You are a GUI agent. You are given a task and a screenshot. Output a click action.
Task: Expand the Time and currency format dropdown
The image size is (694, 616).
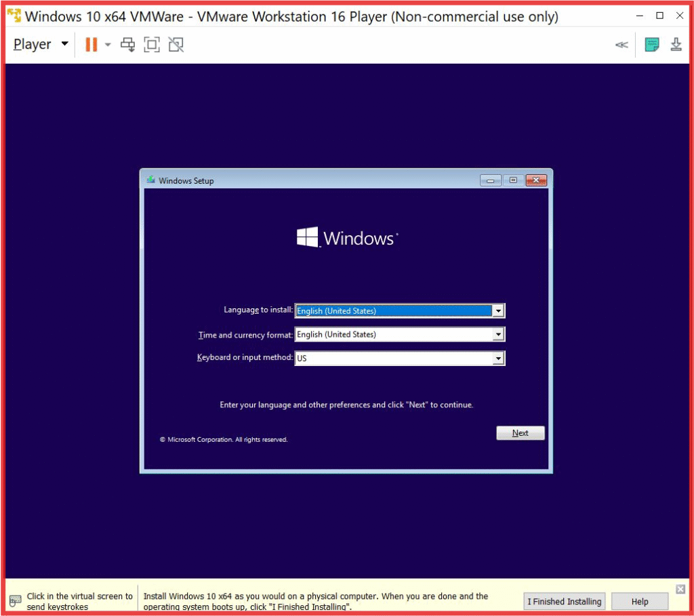[x=498, y=334]
